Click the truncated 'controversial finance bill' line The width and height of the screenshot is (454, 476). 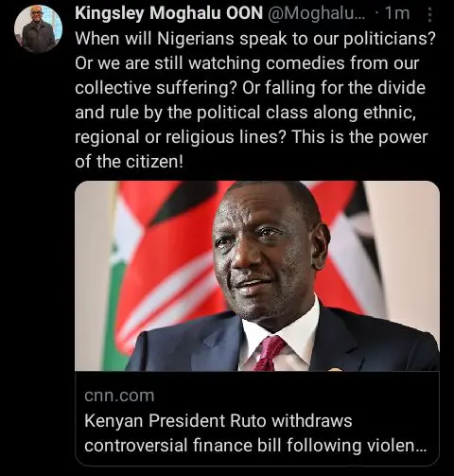point(255,446)
